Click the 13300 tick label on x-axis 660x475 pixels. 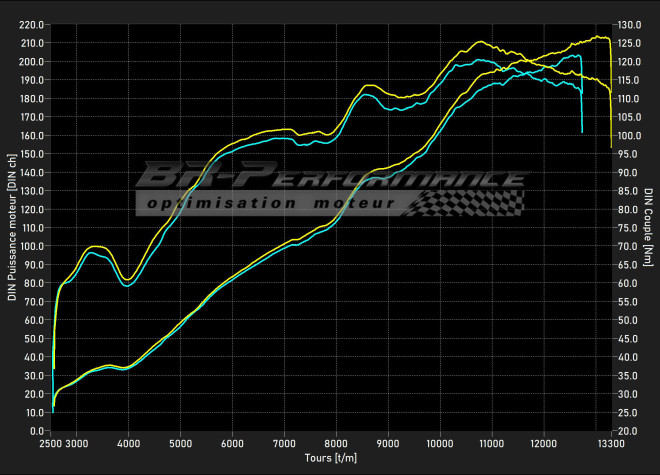pyautogui.click(x=610, y=442)
